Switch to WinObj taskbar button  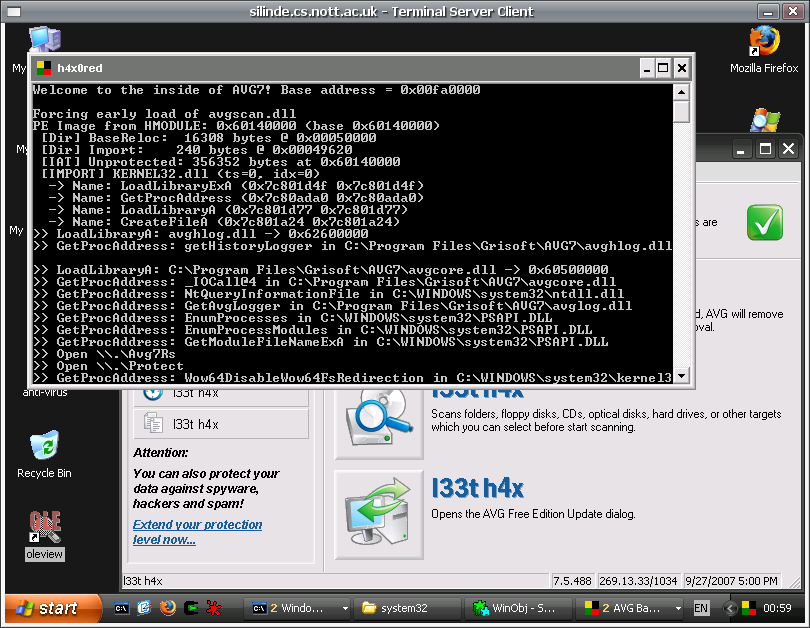(x=518, y=608)
